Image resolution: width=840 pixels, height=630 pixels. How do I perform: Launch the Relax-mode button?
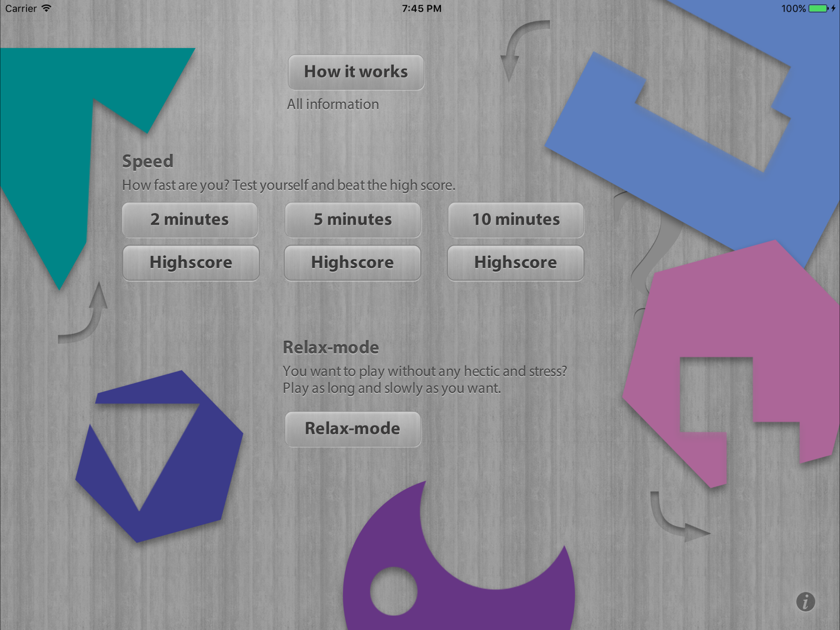click(353, 429)
